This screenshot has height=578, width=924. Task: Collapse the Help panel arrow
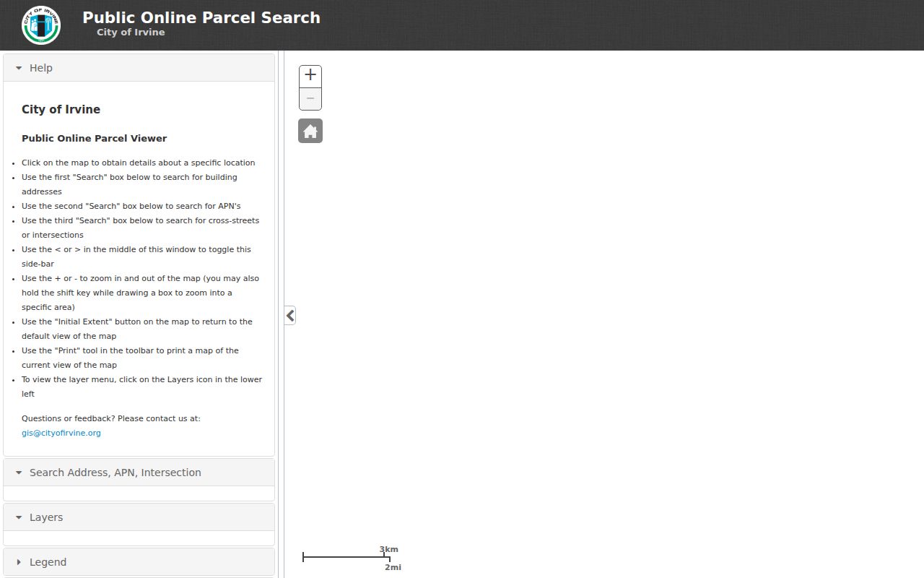[x=19, y=68]
